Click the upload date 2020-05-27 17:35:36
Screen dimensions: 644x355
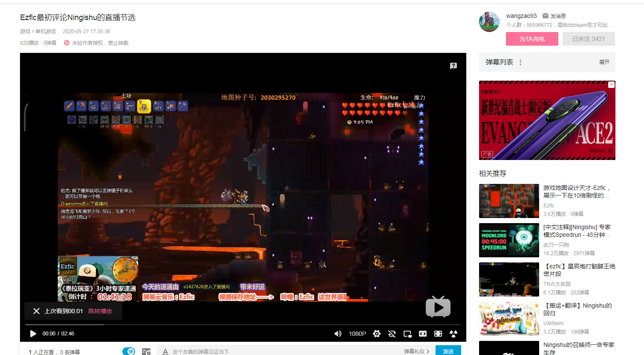point(86,32)
